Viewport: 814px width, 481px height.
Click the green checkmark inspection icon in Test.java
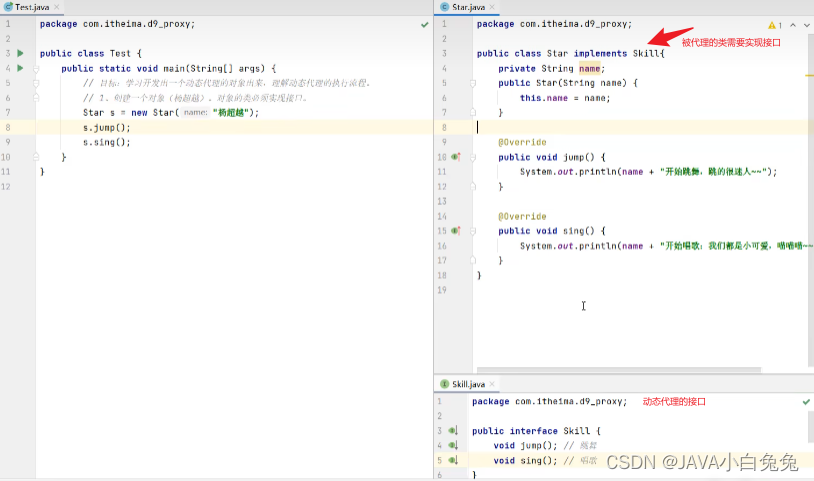point(425,24)
